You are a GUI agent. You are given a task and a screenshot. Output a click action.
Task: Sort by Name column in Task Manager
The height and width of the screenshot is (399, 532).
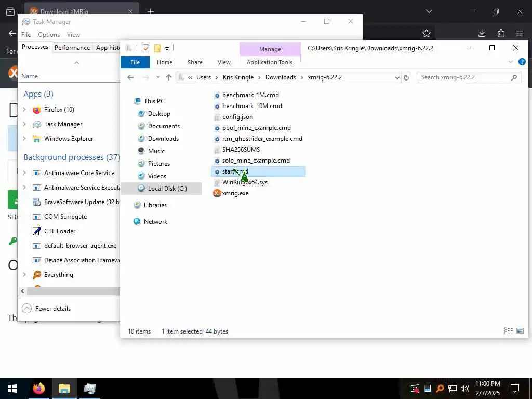tap(30, 76)
